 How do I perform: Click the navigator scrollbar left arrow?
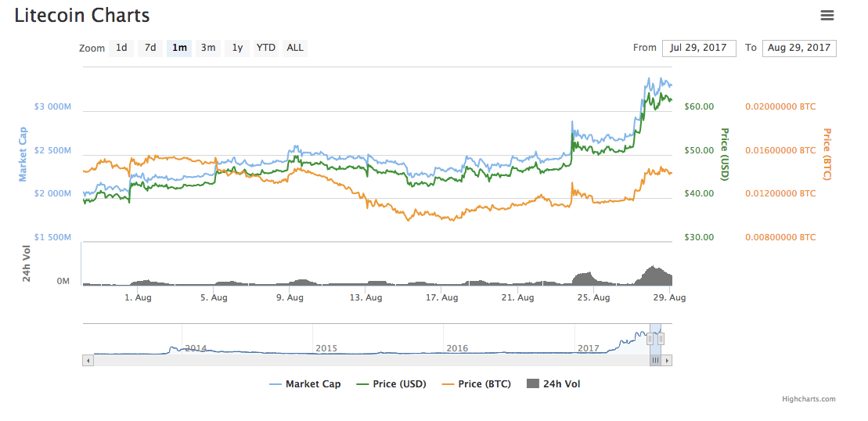pos(88,361)
